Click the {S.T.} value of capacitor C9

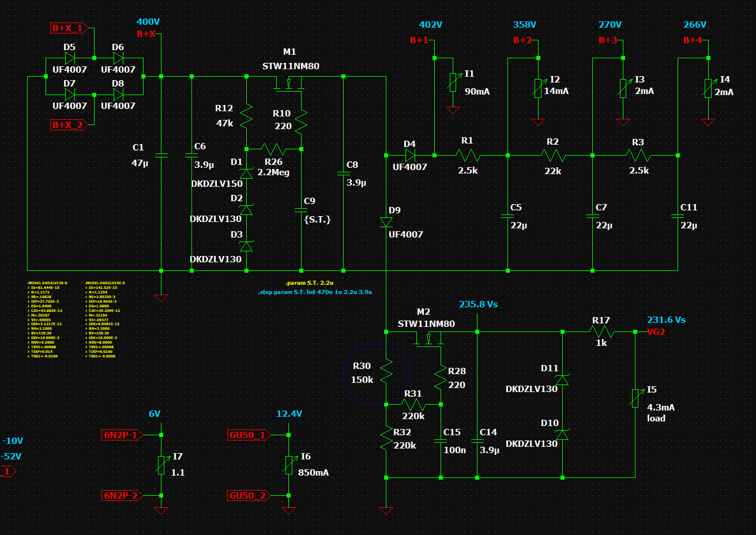coord(318,220)
